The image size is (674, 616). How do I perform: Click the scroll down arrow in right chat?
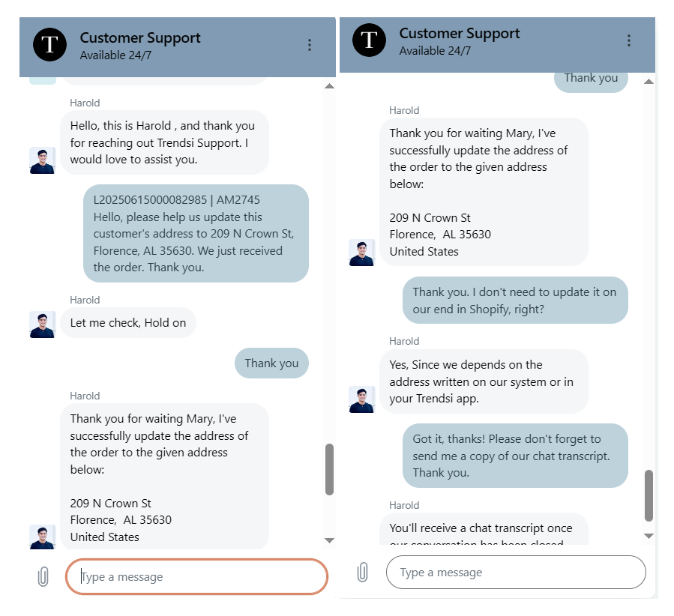[649, 536]
